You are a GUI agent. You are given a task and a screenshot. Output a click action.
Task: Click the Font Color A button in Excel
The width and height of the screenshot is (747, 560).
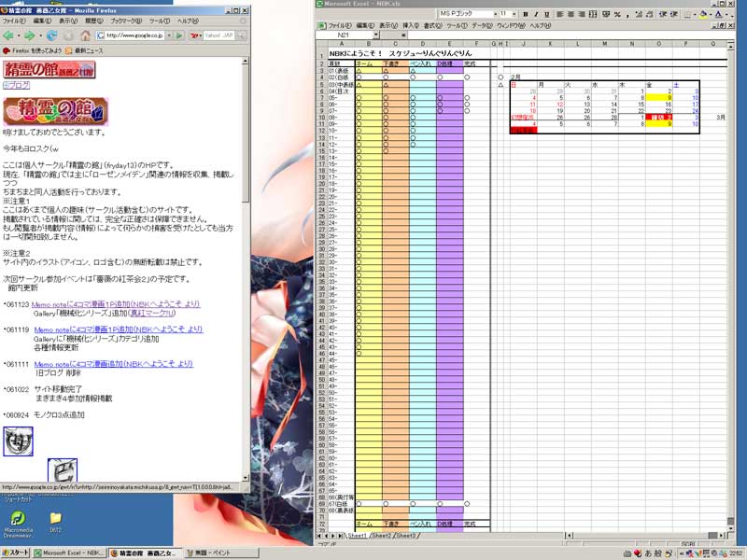[x=719, y=14]
